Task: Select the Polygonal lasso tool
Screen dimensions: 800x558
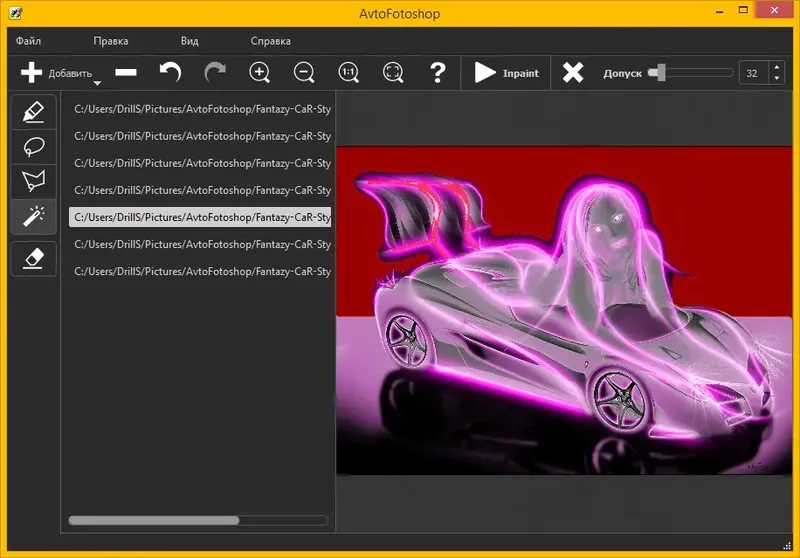Action: tap(34, 181)
